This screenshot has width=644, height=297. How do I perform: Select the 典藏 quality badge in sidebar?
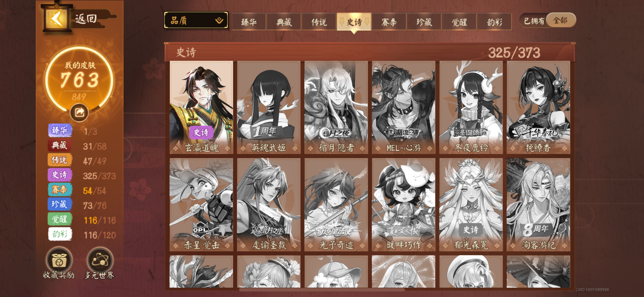[60, 145]
